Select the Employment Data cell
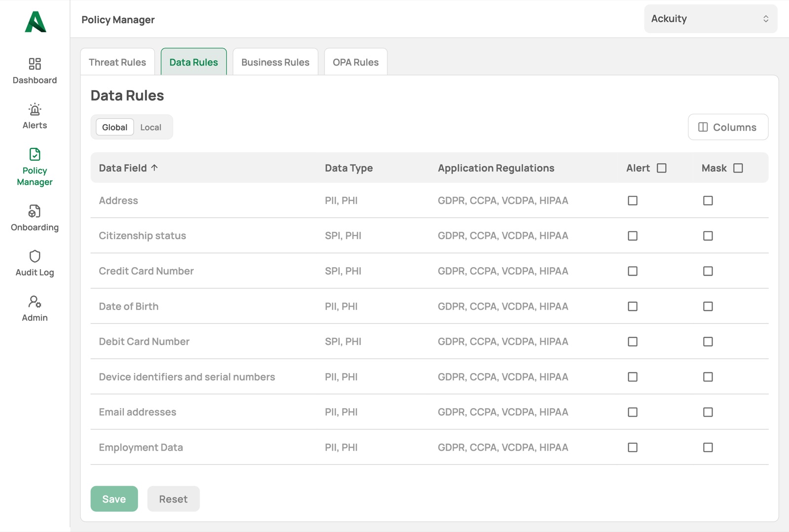The image size is (789, 532). click(141, 447)
